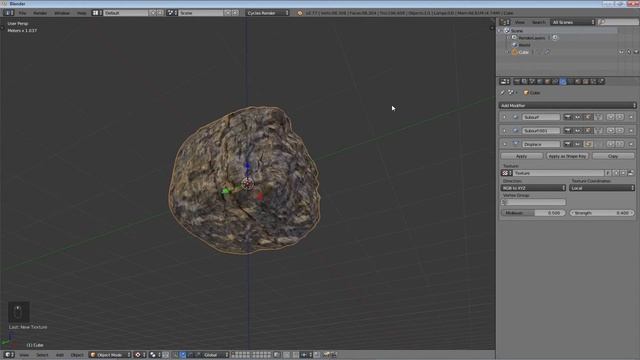Add a new scene with the plus button
The width and height of the screenshot is (640, 360).
pos(228,13)
